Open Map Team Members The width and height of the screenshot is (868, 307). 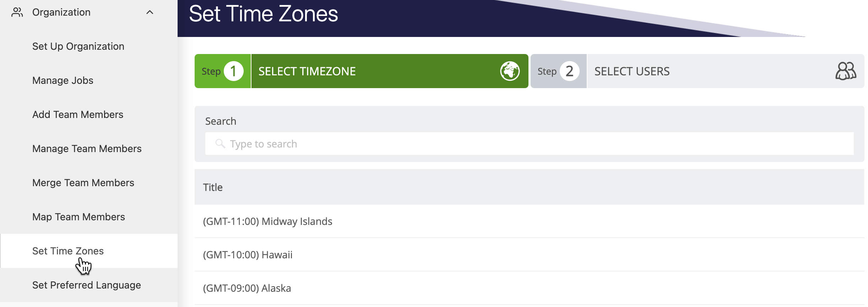(x=78, y=217)
